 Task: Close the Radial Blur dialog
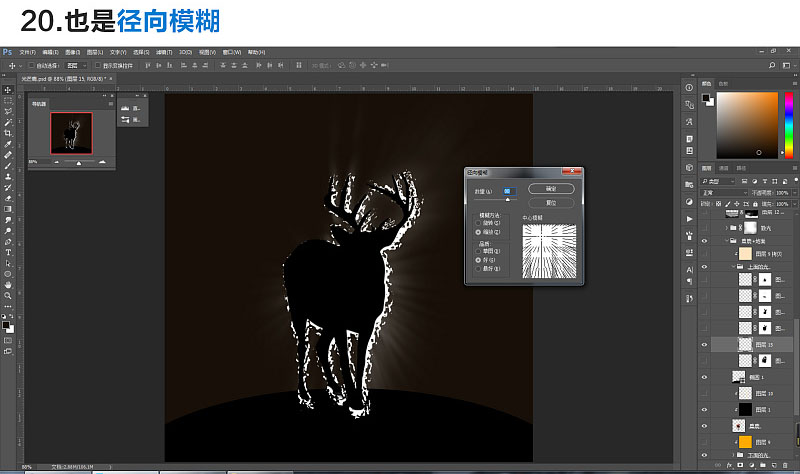572,171
